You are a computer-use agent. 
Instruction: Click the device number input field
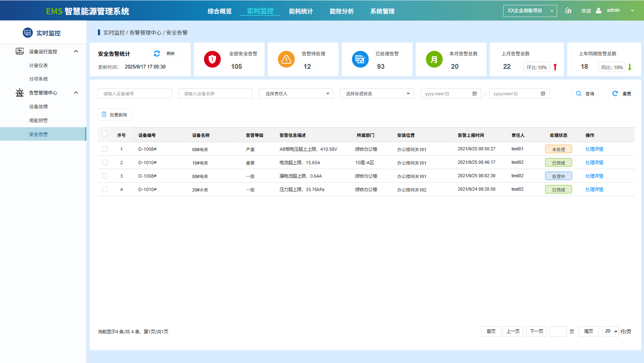click(x=135, y=94)
